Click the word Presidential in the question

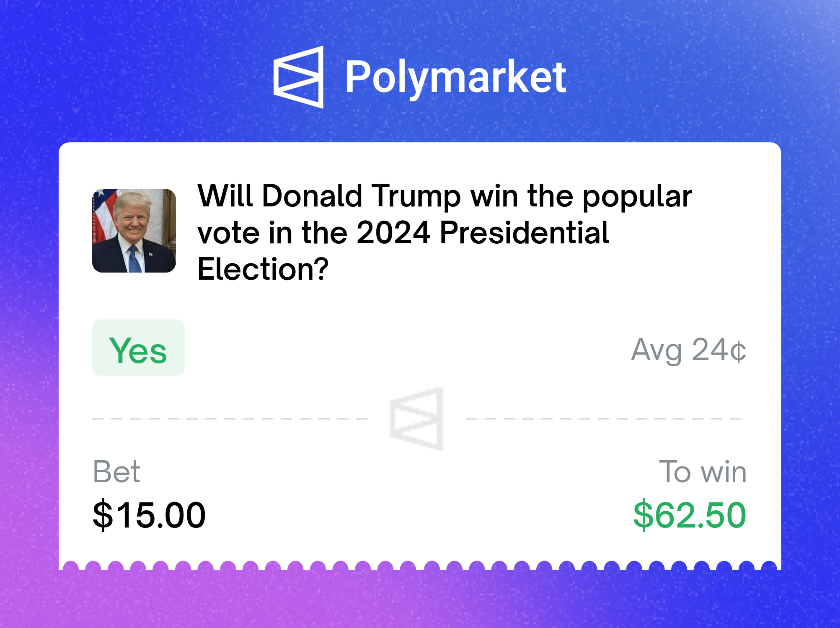point(524,233)
